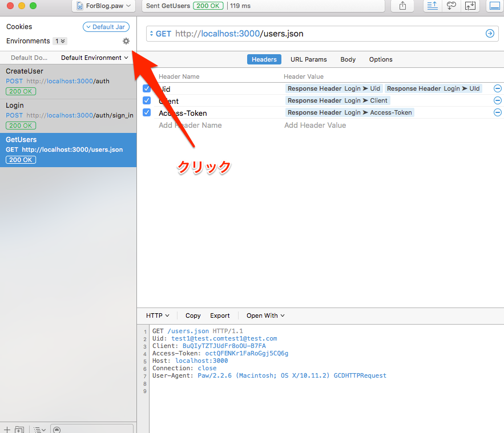Click the plus icon to add a request
This screenshot has width=504, height=433.
tap(7, 430)
